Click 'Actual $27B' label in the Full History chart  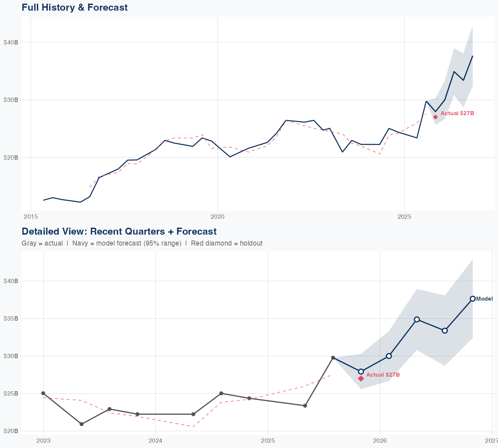coord(457,113)
